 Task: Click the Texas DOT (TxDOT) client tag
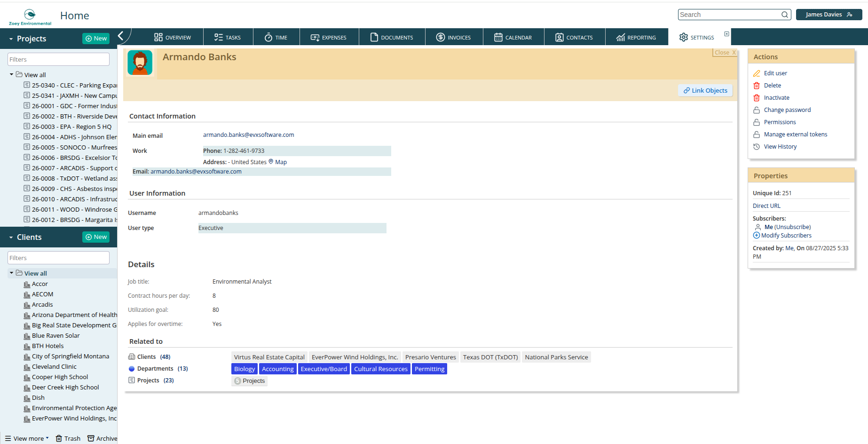tap(490, 357)
